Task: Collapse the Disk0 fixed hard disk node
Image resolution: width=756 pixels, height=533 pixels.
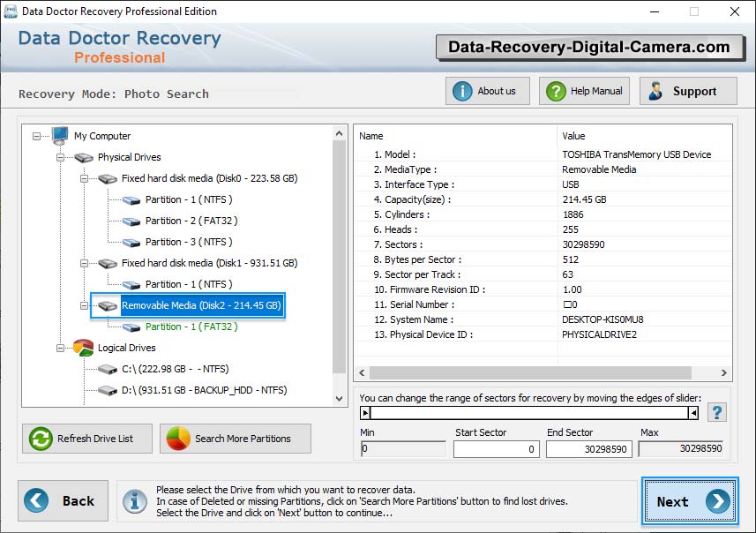Action: 84,178
